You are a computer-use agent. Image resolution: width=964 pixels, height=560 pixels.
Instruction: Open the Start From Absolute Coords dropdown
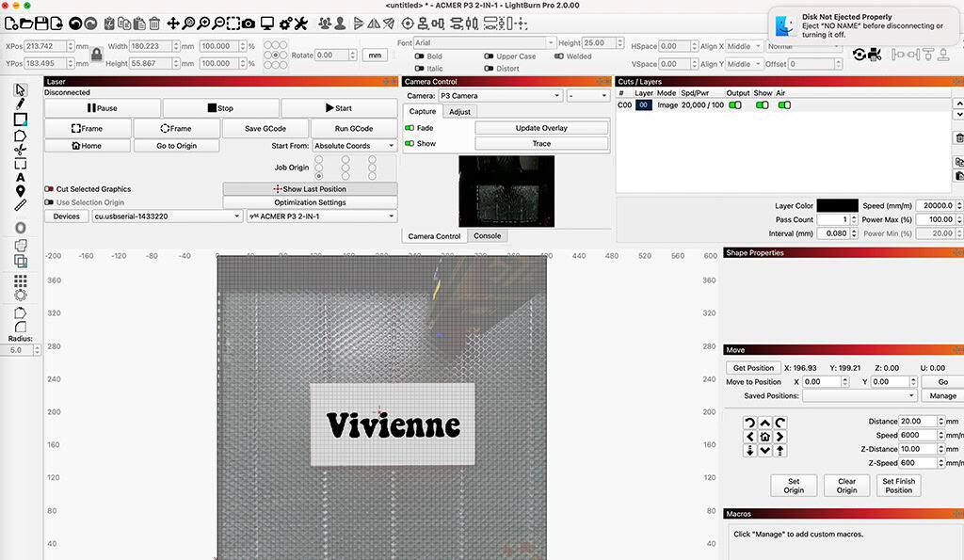click(x=354, y=146)
